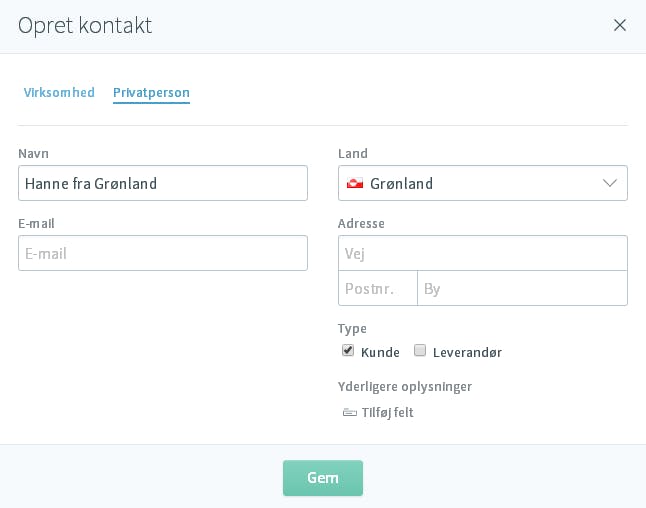This screenshot has width=646, height=508.
Task: Click the Kunde label text
Action: pos(380,353)
